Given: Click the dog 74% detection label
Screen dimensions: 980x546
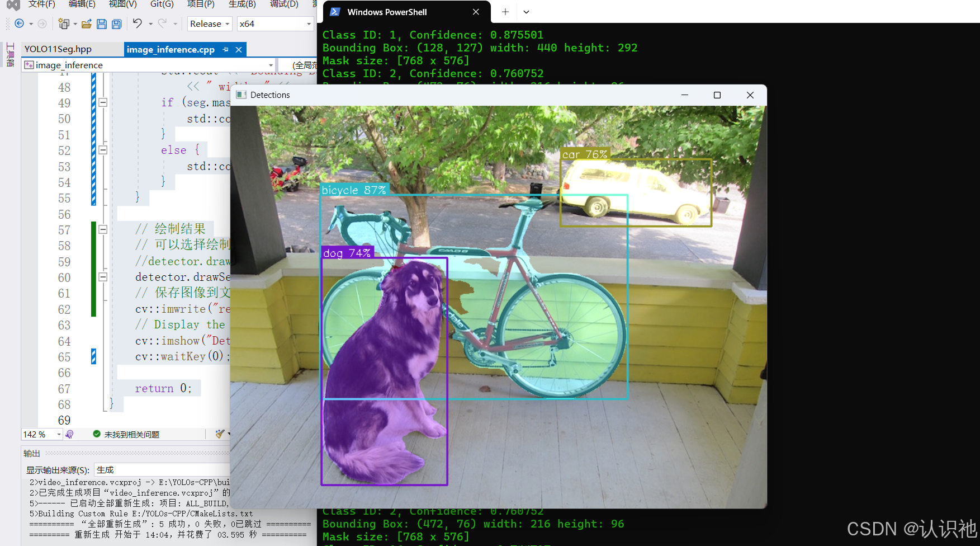Looking at the screenshot, I should (347, 253).
